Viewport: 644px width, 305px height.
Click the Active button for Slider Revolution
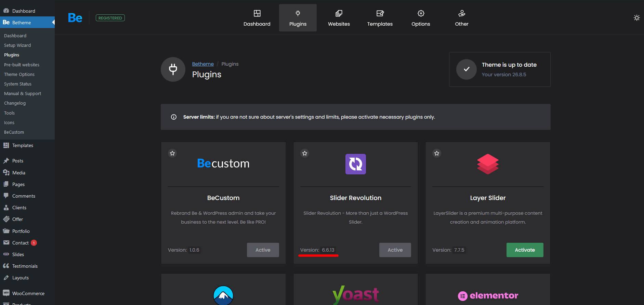click(x=395, y=250)
